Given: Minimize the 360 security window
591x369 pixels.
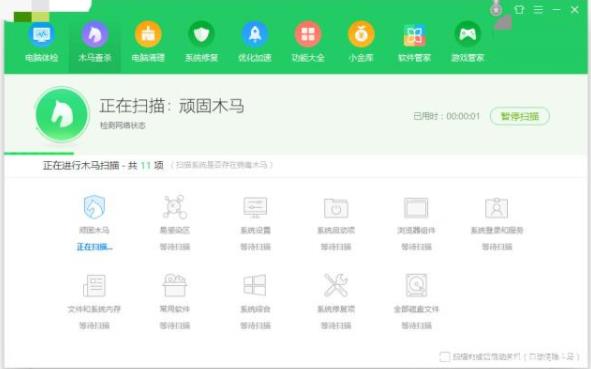Looking at the screenshot, I should (556, 10).
